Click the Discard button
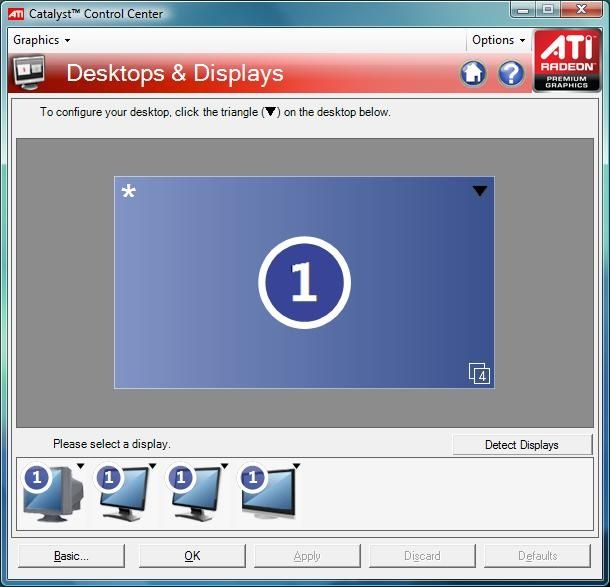The image size is (610, 587). click(422, 556)
